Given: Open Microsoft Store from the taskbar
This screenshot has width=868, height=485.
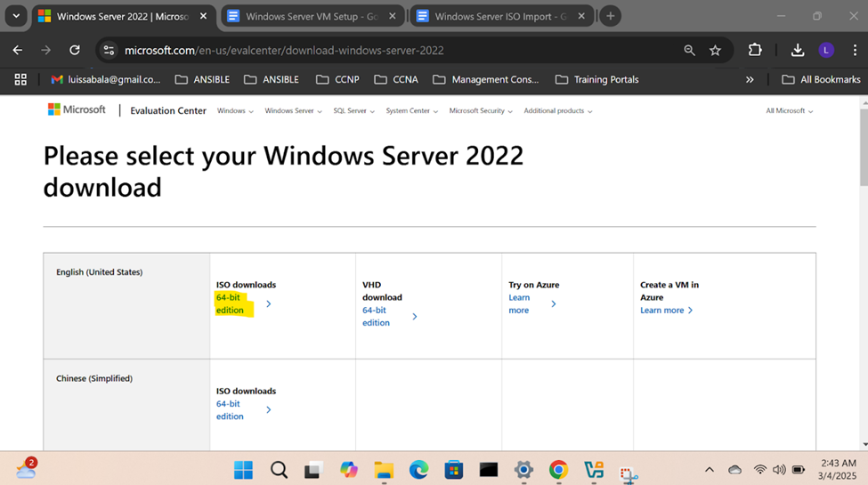Looking at the screenshot, I should coord(453,470).
